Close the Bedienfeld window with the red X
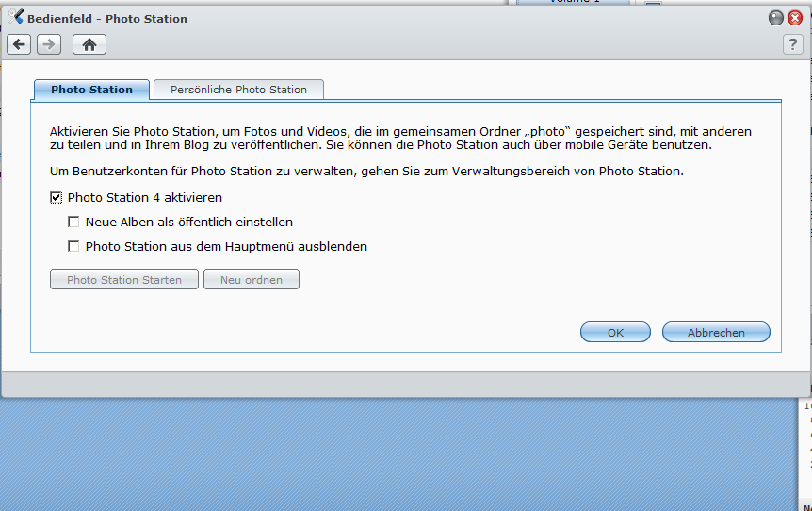812x511 pixels. [795, 18]
